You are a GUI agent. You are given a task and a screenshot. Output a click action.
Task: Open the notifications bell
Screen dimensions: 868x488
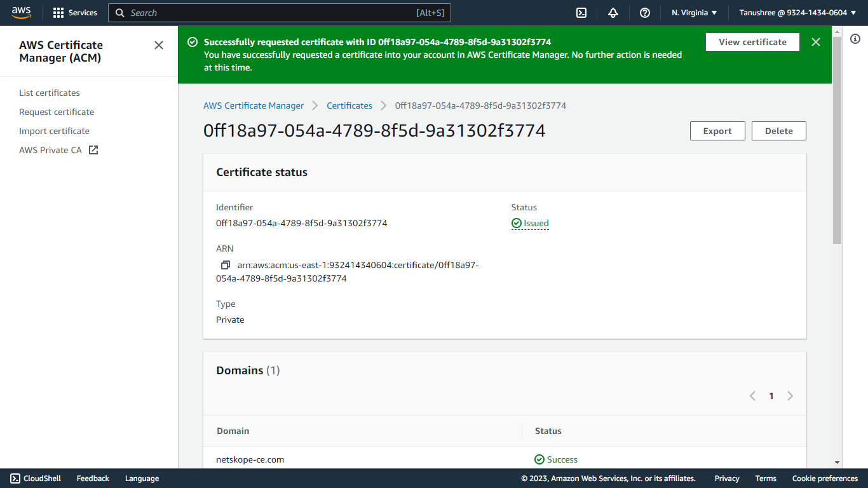click(x=613, y=13)
